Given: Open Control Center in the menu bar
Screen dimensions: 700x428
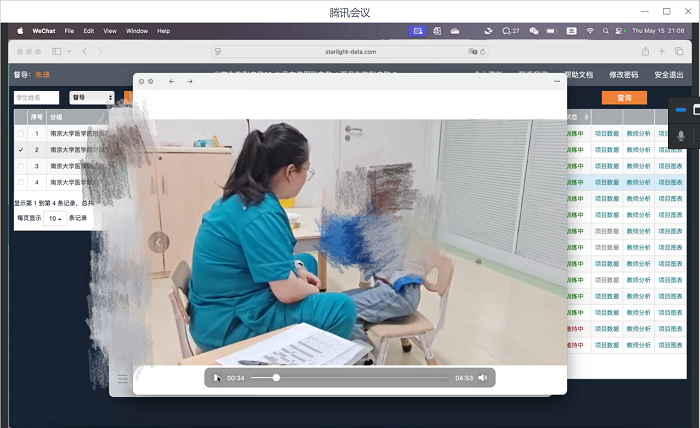Looking at the screenshot, I should tap(620, 31).
